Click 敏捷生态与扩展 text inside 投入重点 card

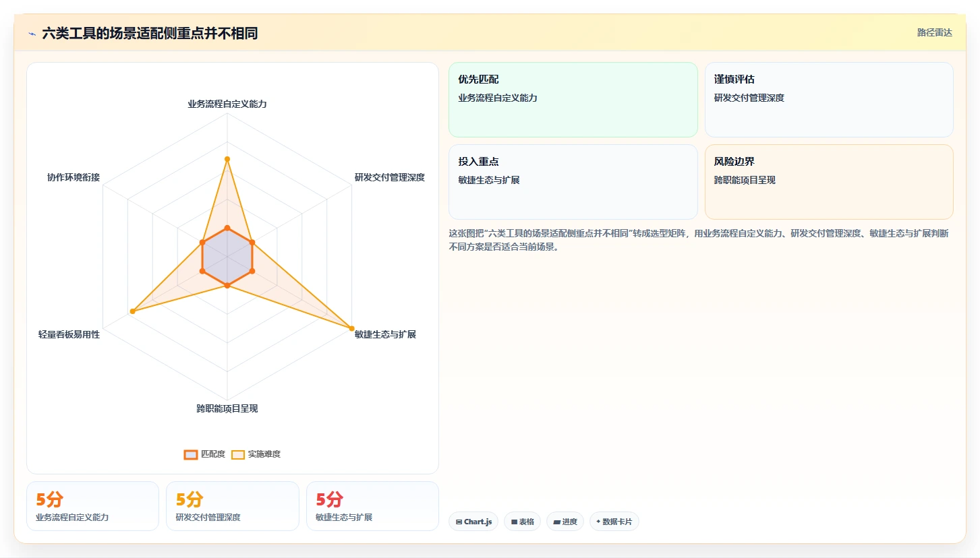coord(489,180)
